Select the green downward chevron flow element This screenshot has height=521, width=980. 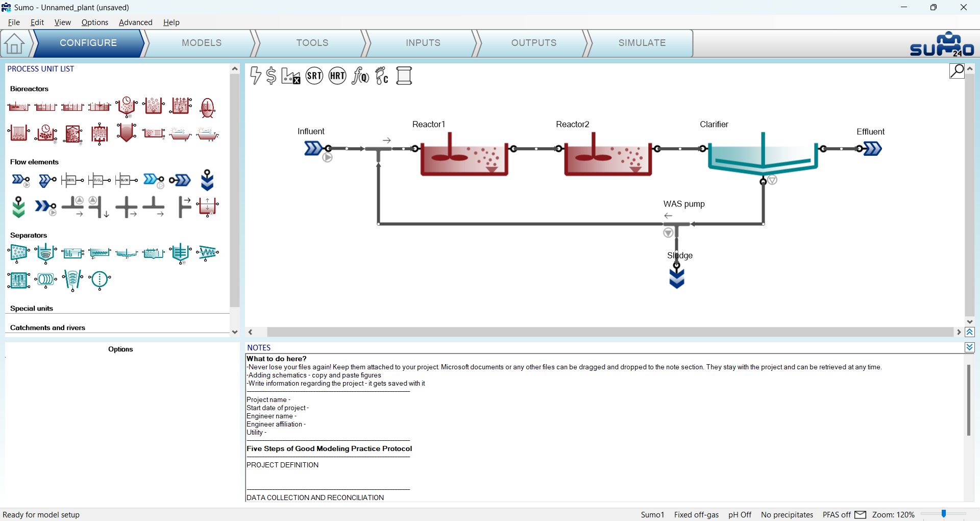(x=19, y=207)
